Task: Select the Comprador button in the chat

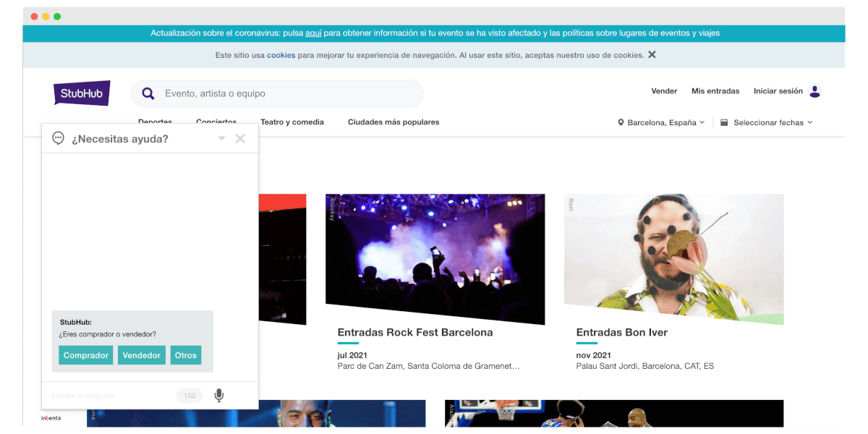Action: 85,355
